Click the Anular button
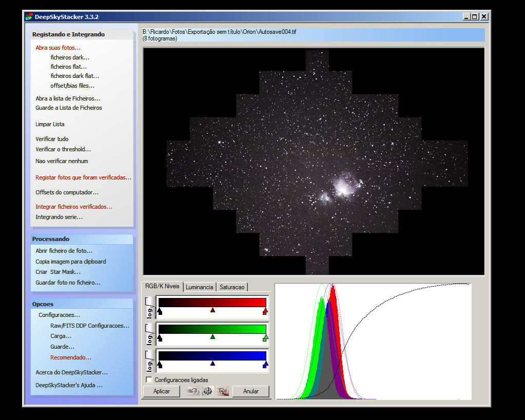 [251, 391]
